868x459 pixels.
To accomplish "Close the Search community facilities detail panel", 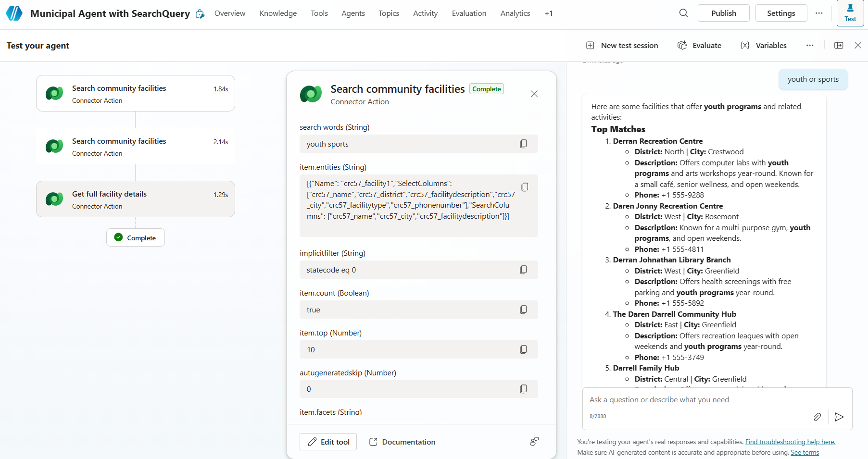I will click(534, 94).
